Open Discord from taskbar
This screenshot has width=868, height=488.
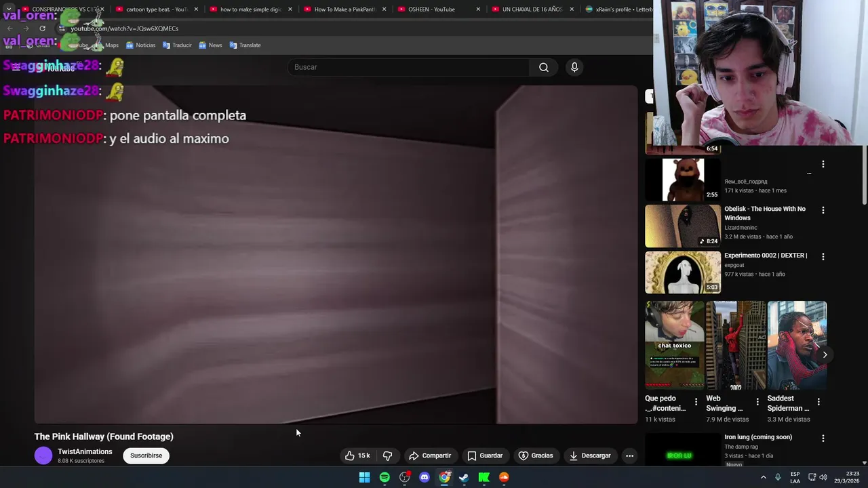[425, 477]
